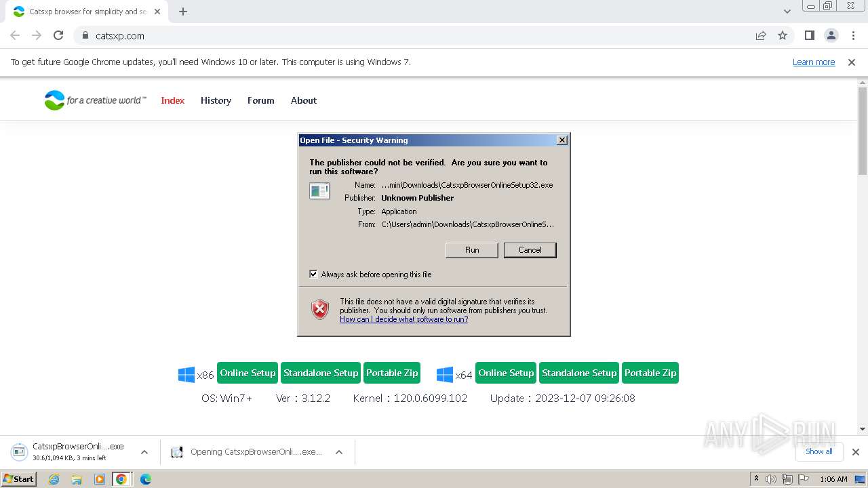The width and height of the screenshot is (868, 488).
Task: Launch Internet Explorer from taskbar
Action: pos(54,479)
